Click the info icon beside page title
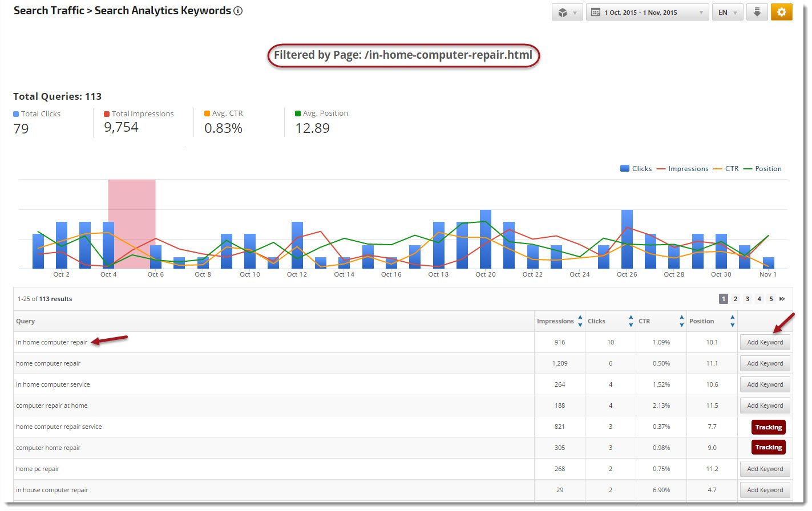 238,11
